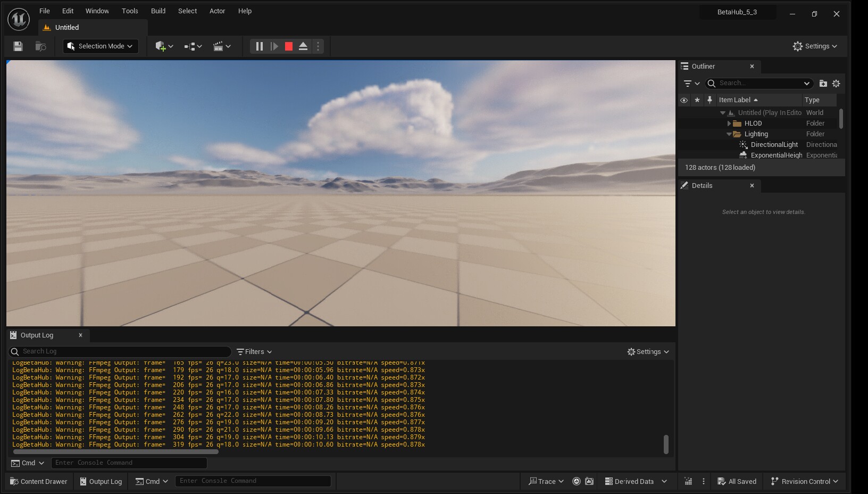Open Outliner settings gear
The width and height of the screenshot is (868, 494).
pos(836,84)
